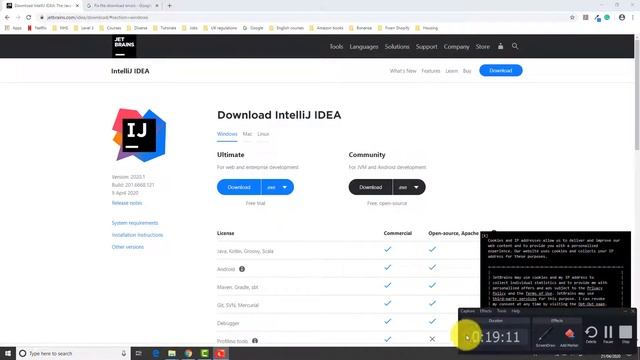Open Task View on the taskbar

pos(139,353)
